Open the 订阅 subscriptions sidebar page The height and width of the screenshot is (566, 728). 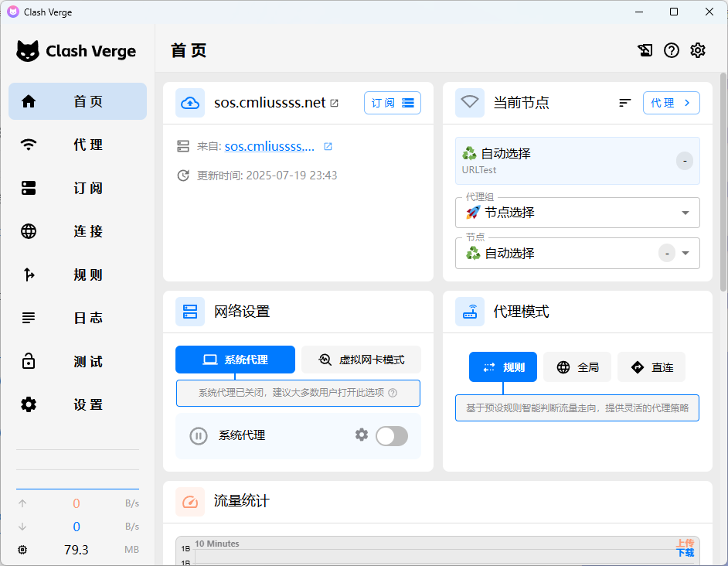point(77,188)
